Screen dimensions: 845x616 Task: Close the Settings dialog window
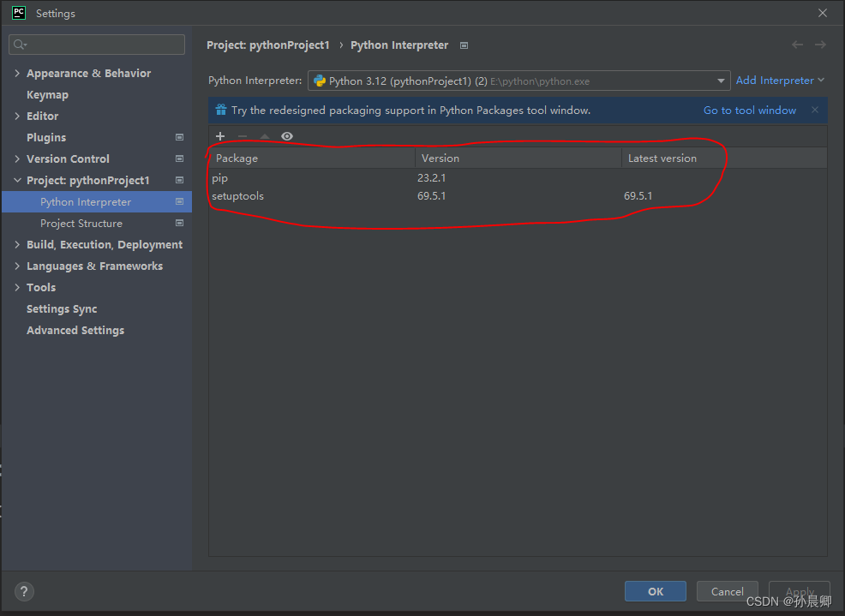click(x=823, y=13)
